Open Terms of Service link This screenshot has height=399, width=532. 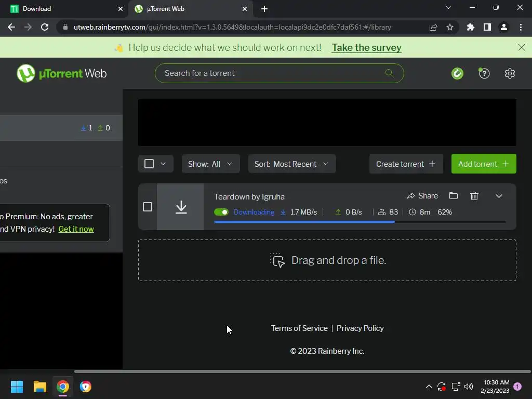click(x=299, y=328)
